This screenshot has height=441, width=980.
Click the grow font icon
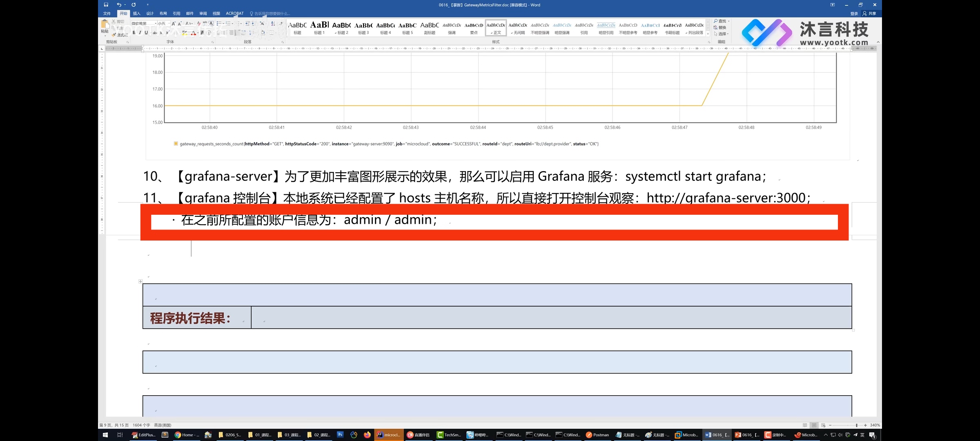pos(174,24)
